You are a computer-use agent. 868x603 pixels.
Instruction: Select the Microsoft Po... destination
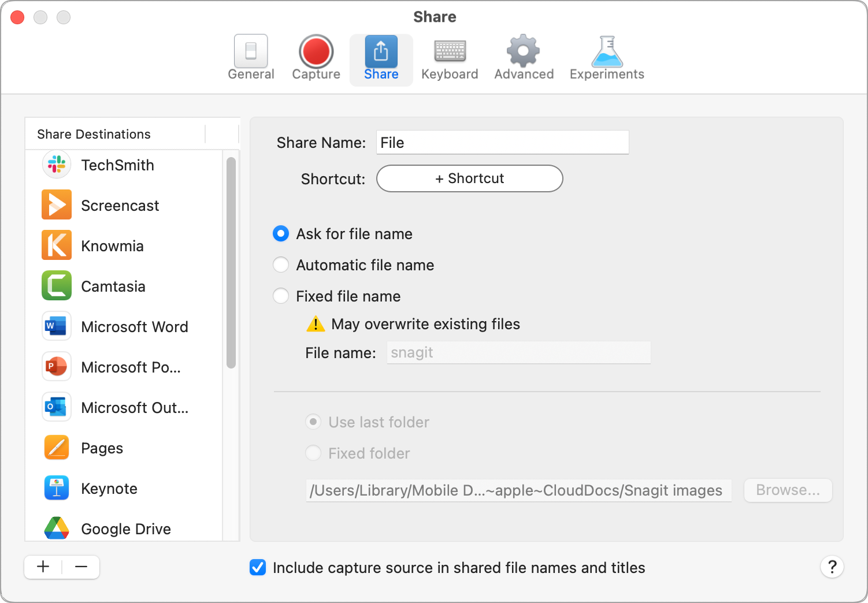(x=124, y=367)
